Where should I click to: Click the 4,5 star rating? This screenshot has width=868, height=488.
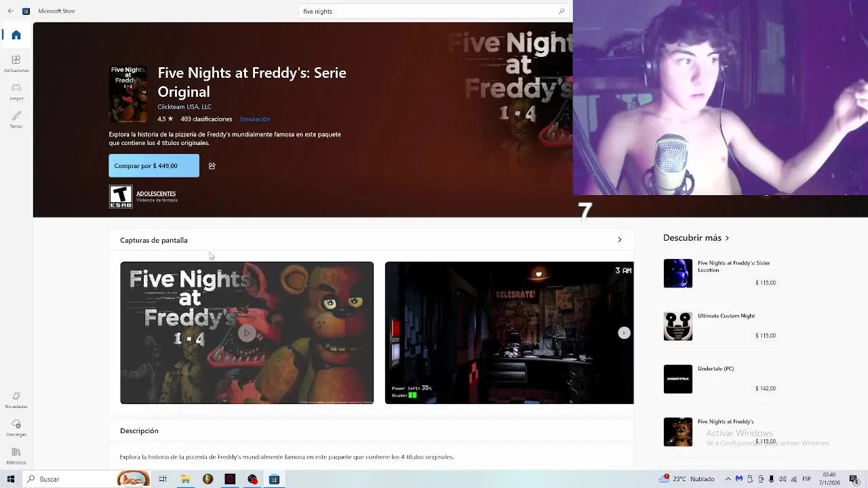coord(165,119)
